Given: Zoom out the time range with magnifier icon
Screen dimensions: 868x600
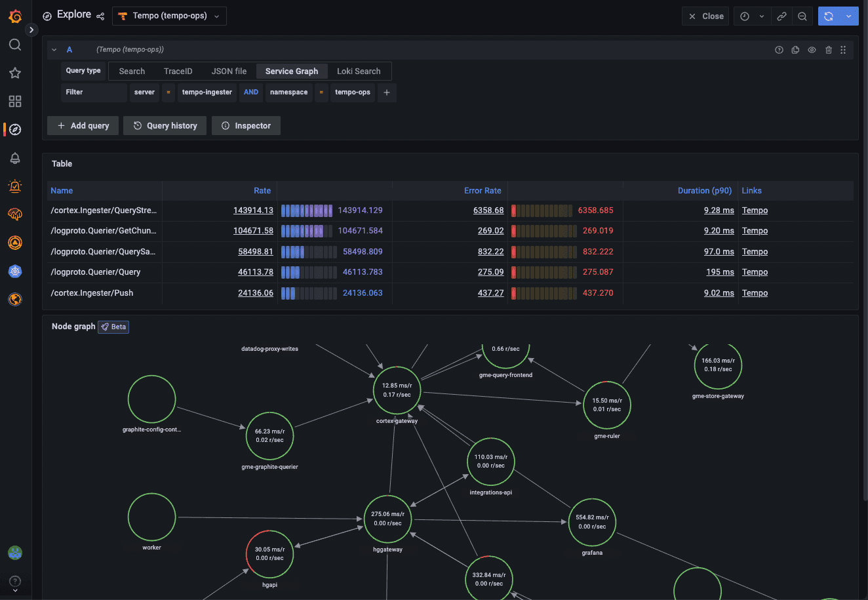Looking at the screenshot, I should coord(802,16).
